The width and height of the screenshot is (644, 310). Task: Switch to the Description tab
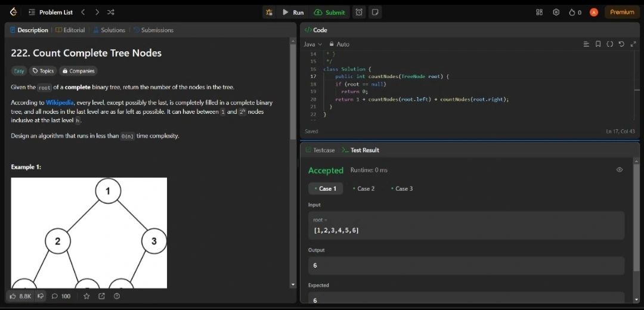[x=29, y=30]
